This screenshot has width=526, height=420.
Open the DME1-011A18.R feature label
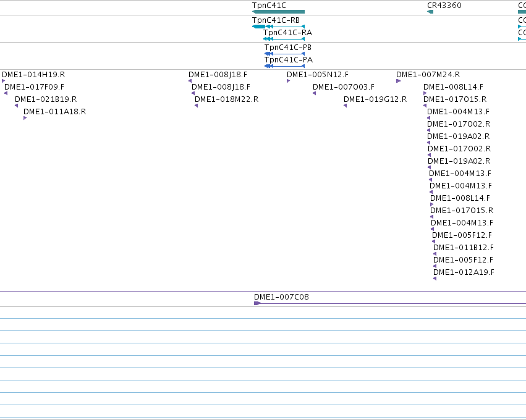(x=54, y=112)
